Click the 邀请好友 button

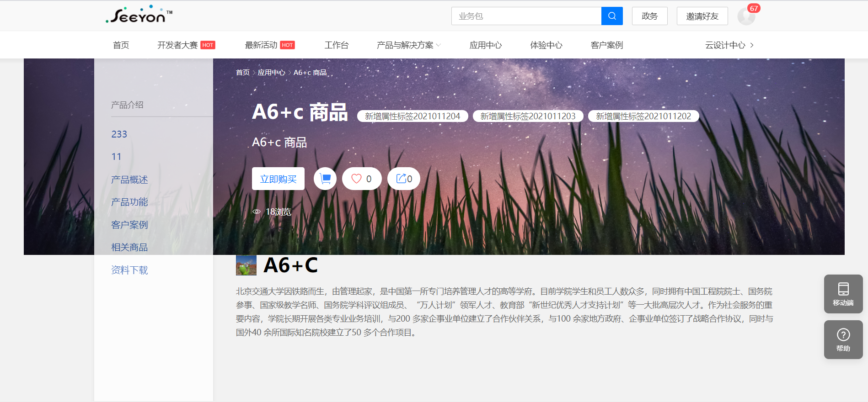click(702, 16)
